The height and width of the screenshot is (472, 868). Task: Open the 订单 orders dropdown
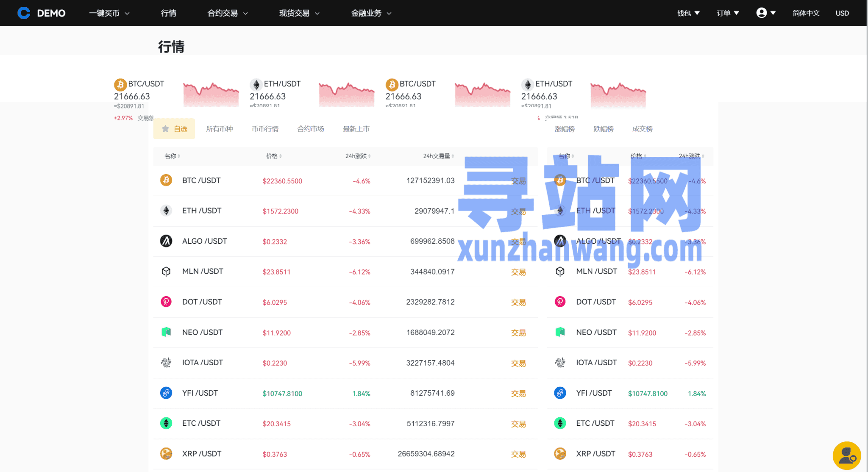pyautogui.click(x=728, y=13)
